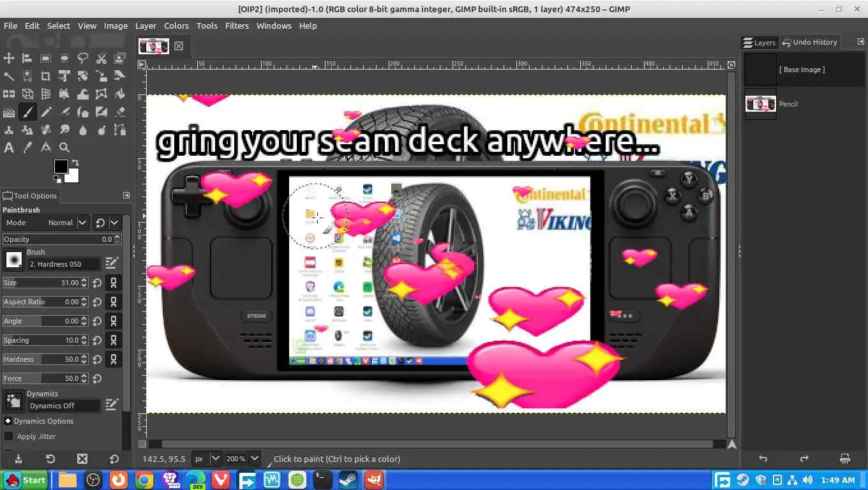Open the Tool Options tab configuration menu
Viewport: 868px width, 490px height.
[x=126, y=195]
